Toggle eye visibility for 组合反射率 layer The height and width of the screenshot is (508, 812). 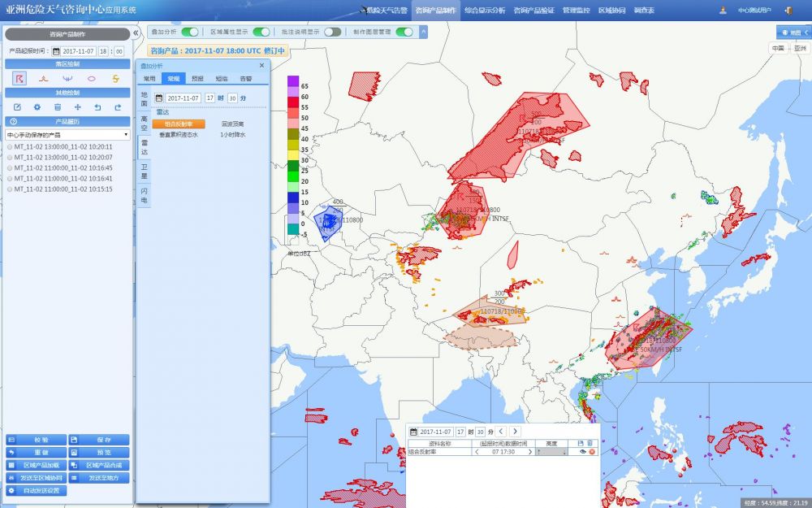click(x=582, y=451)
